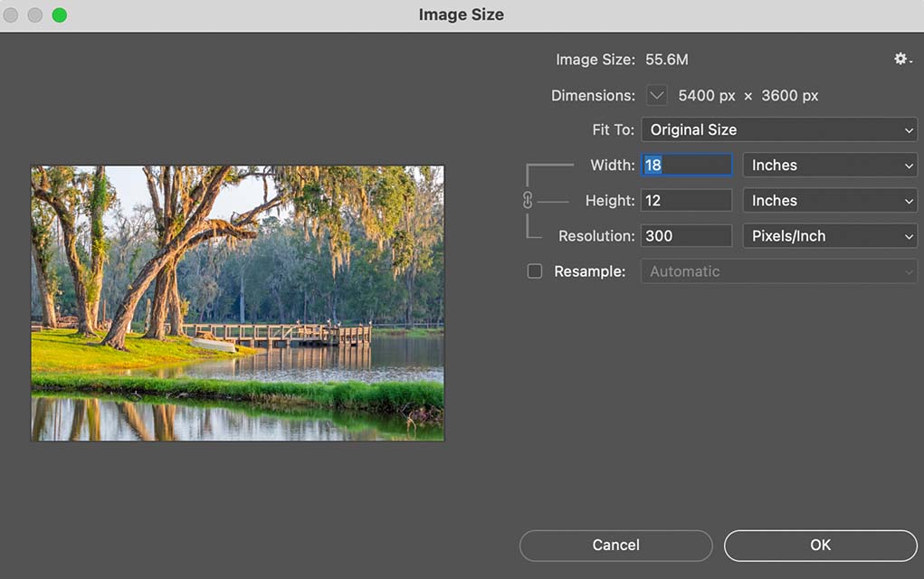Dismiss the dialog with Cancel
The width and height of the screenshot is (924, 579).
[x=615, y=545]
